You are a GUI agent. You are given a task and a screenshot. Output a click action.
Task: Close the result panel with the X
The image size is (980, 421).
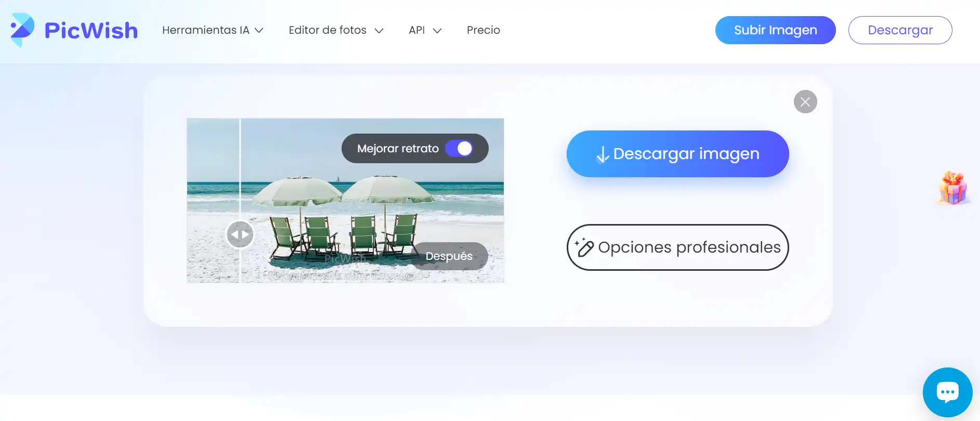click(x=805, y=102)
